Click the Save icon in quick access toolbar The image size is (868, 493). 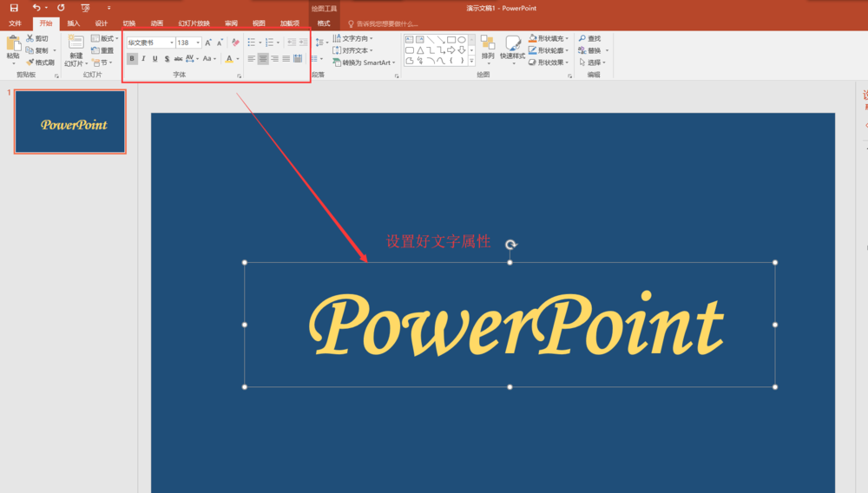14,8
